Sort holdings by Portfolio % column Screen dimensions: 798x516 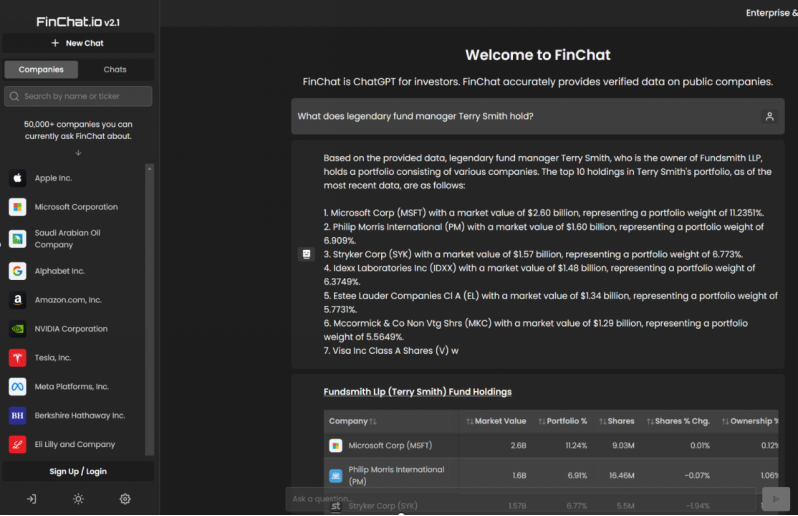pyautogui.click(x=562, y=421)
